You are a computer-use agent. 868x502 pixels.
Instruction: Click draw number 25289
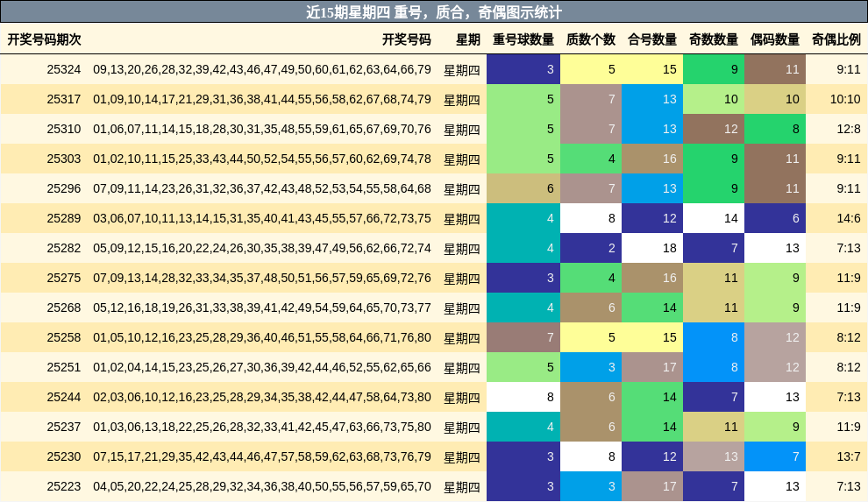click(64, 218)
